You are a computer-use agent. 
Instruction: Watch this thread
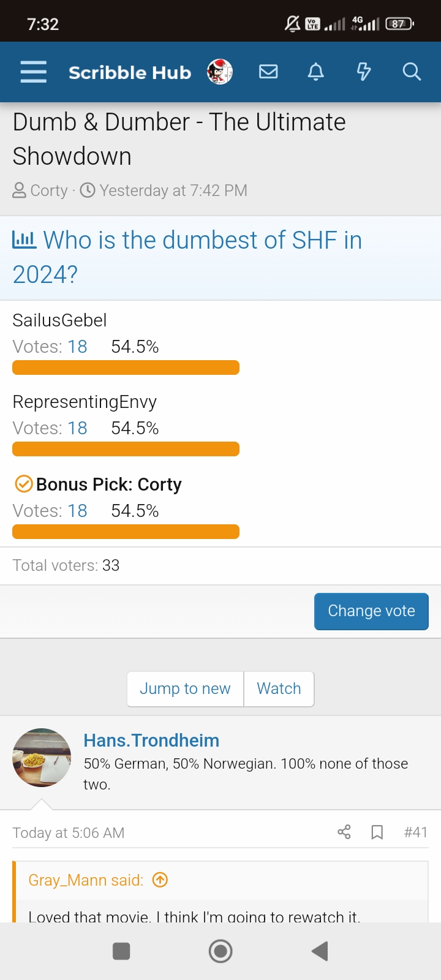279,688
